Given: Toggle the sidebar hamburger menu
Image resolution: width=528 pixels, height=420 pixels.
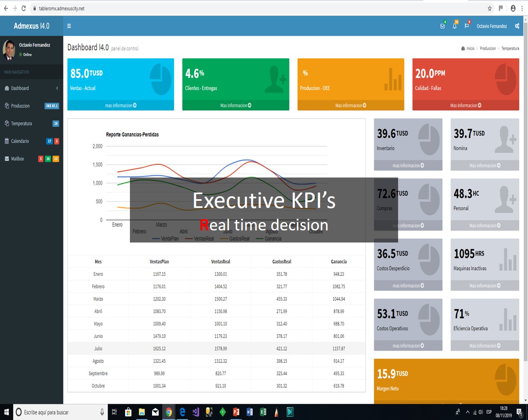Looking at the screenshot, I should pyautogui.click(x=69, y=26).
